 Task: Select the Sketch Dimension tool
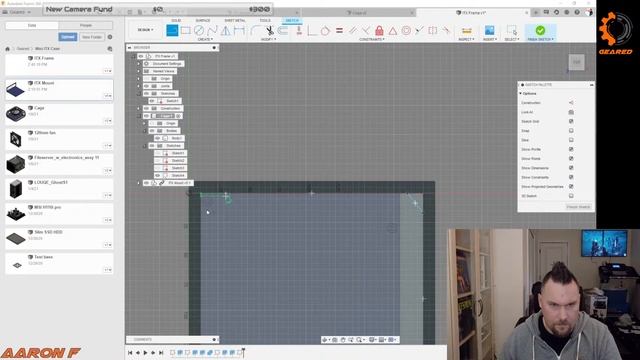(239, 30)
